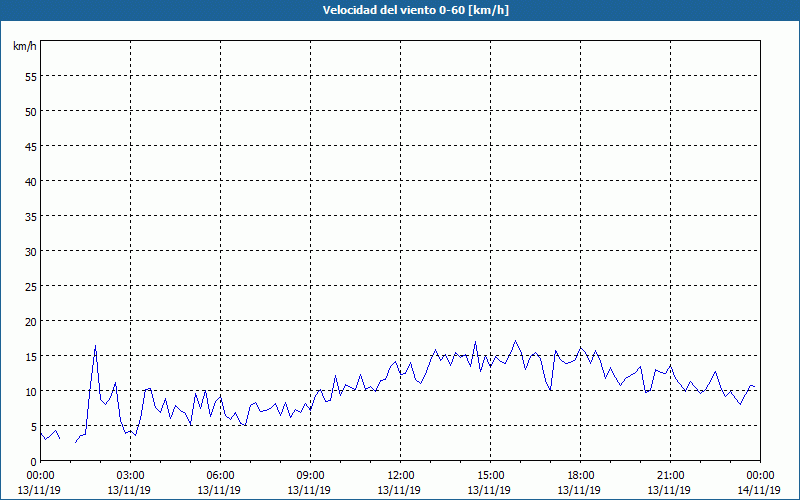Screen dimensions: 800x500
Task: Select the 50 value on the y-axis
Action: 31,112
